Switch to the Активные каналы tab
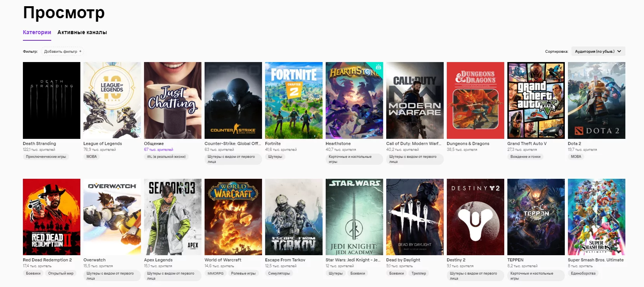The height and width of the screenshot is (287, 644). [82, 32]
